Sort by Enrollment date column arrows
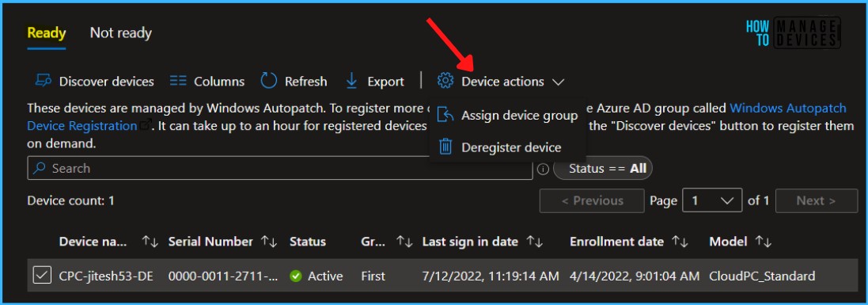The height and width of the screenshot is (305, 868). 679,241
